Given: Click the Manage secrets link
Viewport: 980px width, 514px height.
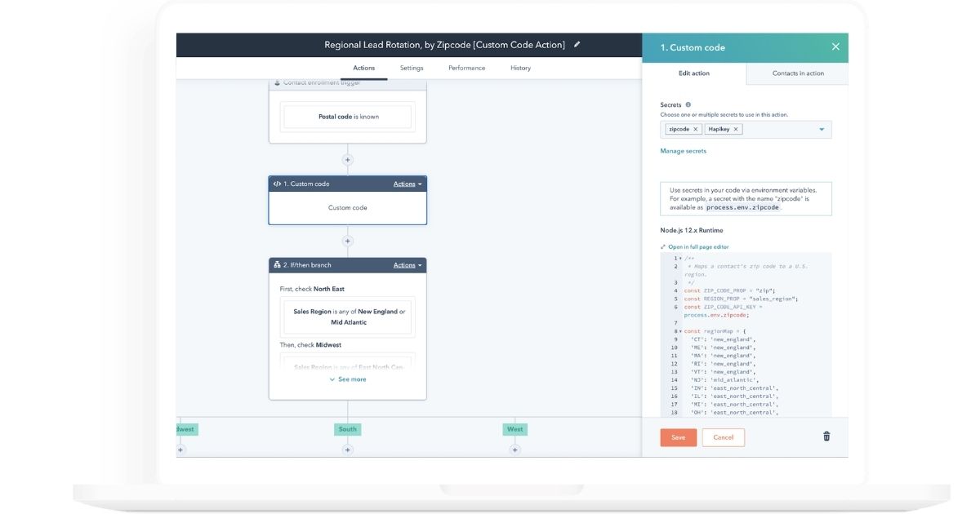Looking at the screenshot, I should click(x=683, y=151).
